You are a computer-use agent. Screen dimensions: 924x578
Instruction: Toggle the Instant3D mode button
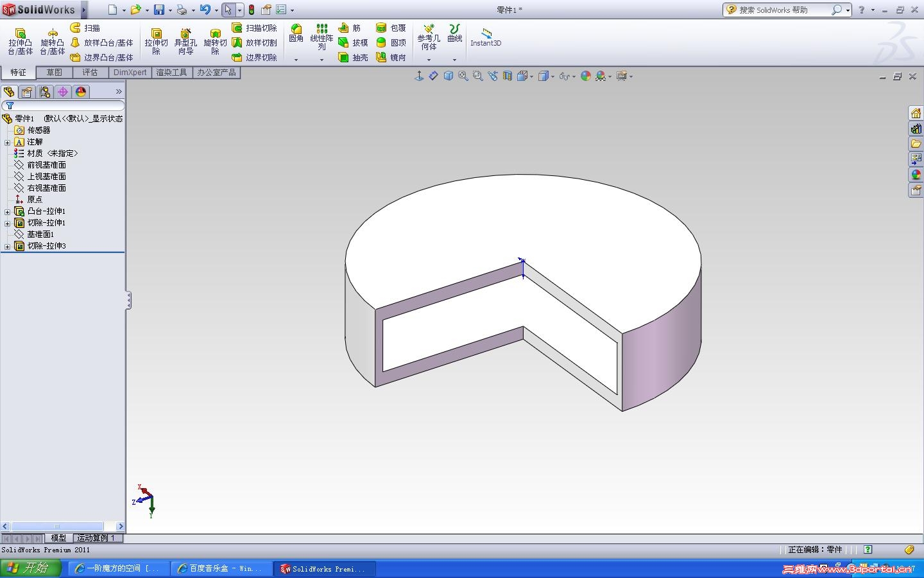click(x=486, y=37)
